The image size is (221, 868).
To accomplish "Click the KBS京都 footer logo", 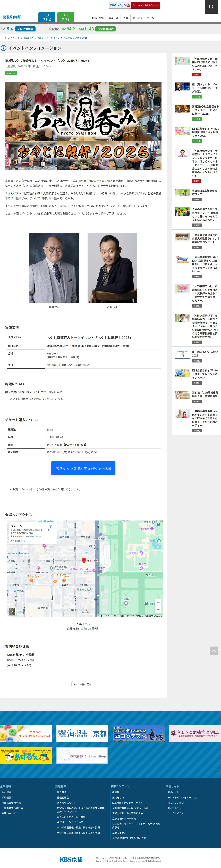I will [71, 859].
